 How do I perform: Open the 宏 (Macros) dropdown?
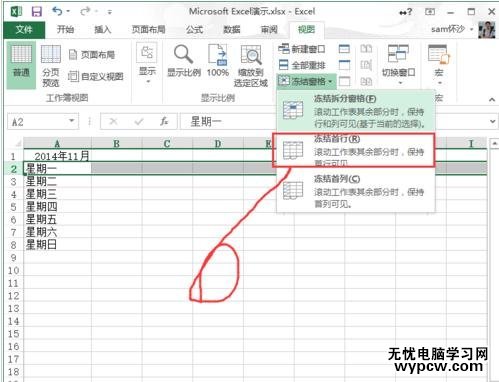(x=439, y=65)
